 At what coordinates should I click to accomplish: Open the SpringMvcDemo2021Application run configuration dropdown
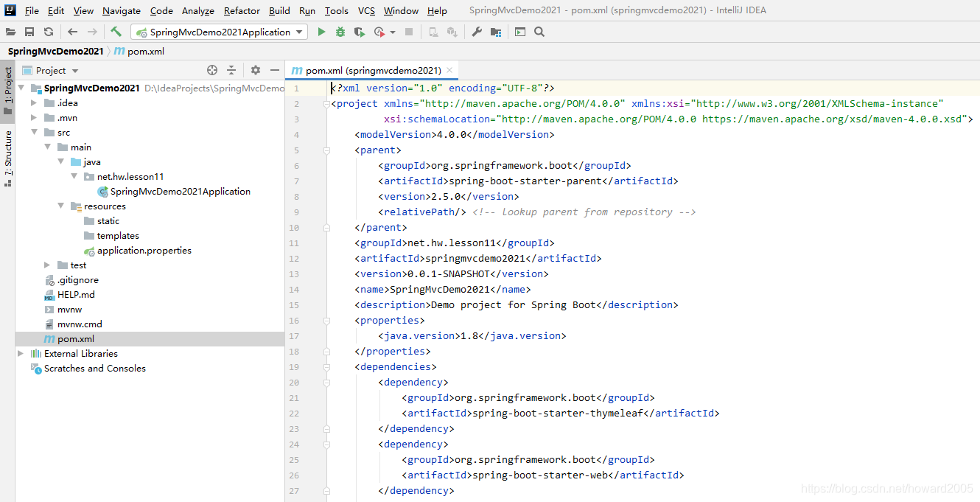click(219, 32)
